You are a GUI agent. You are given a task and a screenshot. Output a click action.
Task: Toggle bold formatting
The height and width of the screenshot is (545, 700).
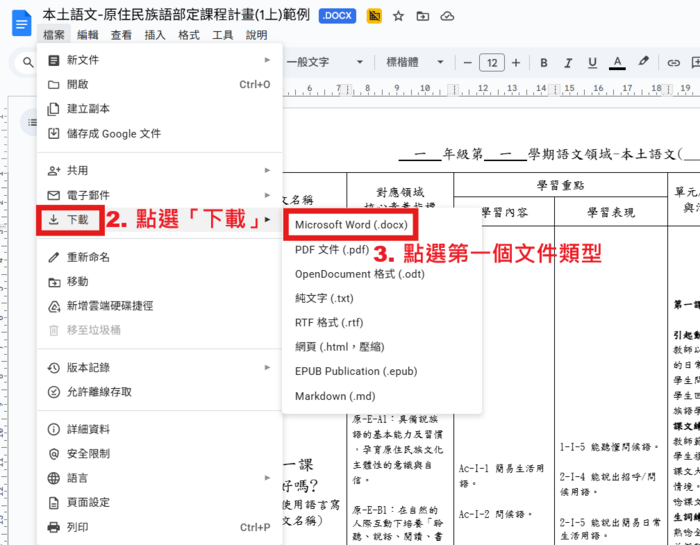(541, 63)
